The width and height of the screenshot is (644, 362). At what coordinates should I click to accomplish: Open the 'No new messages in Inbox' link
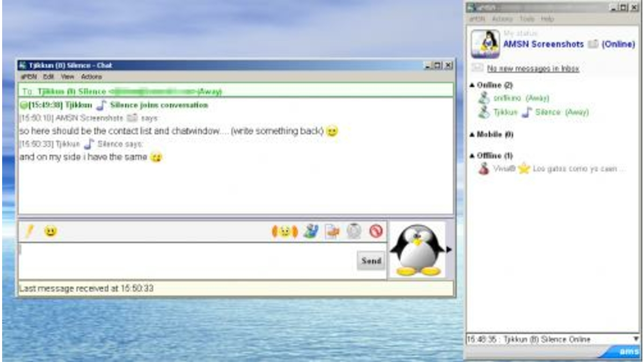click(532, 69)
